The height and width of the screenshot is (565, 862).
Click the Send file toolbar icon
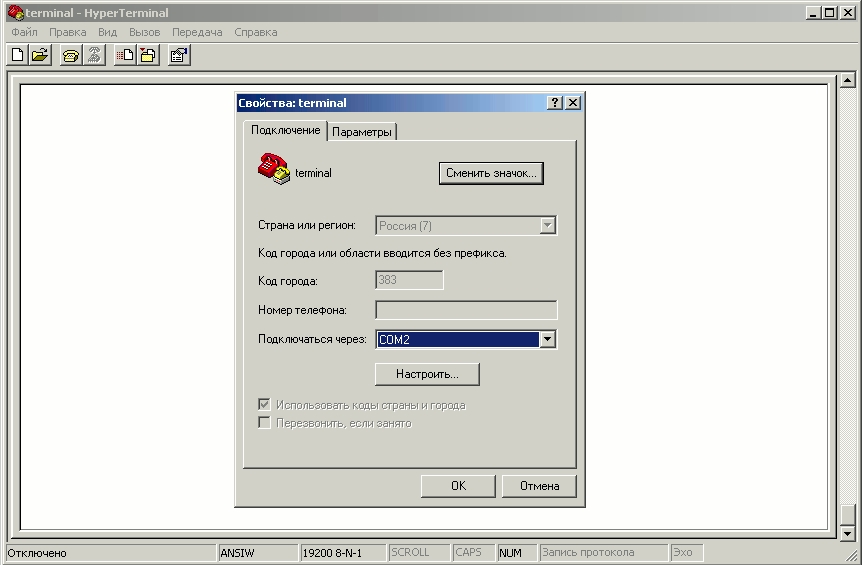(125, 55)
